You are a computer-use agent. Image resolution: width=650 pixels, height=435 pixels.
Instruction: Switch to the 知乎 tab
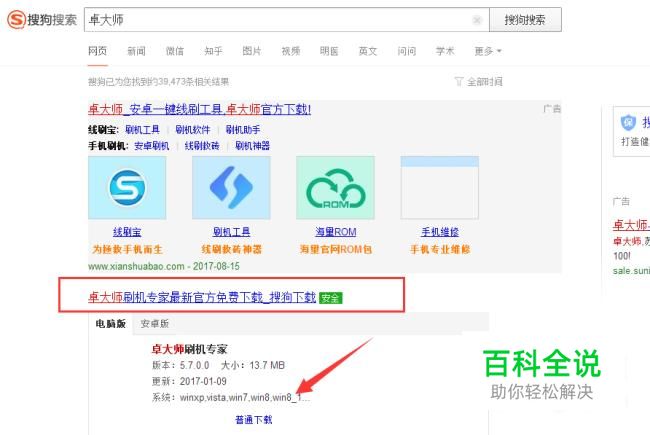click(x=213, y=51)
